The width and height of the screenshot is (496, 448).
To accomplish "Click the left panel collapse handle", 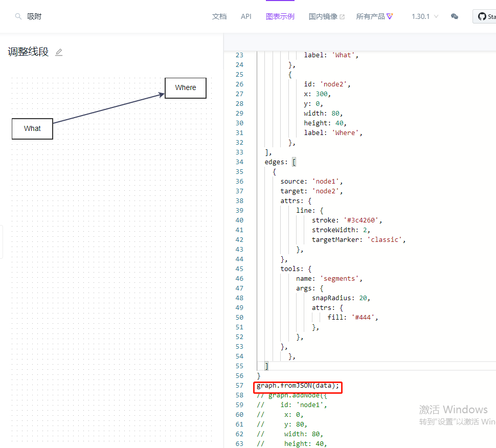I will pos(1,242).
